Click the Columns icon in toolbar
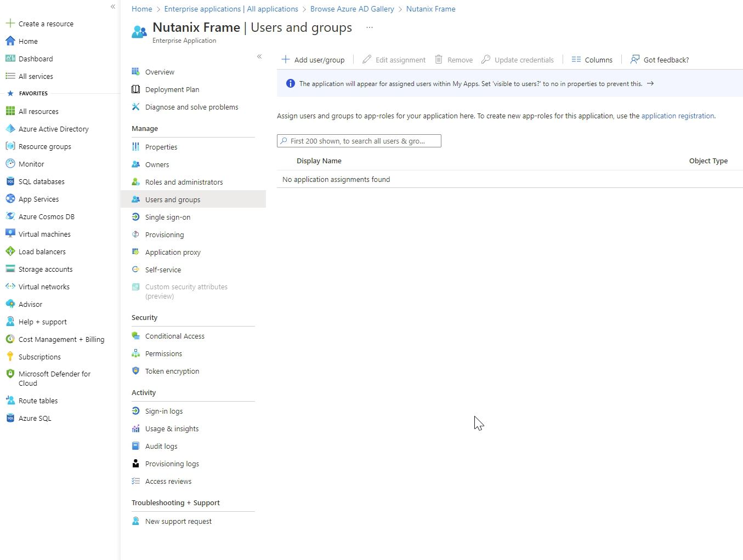 (x=576, y=60)
